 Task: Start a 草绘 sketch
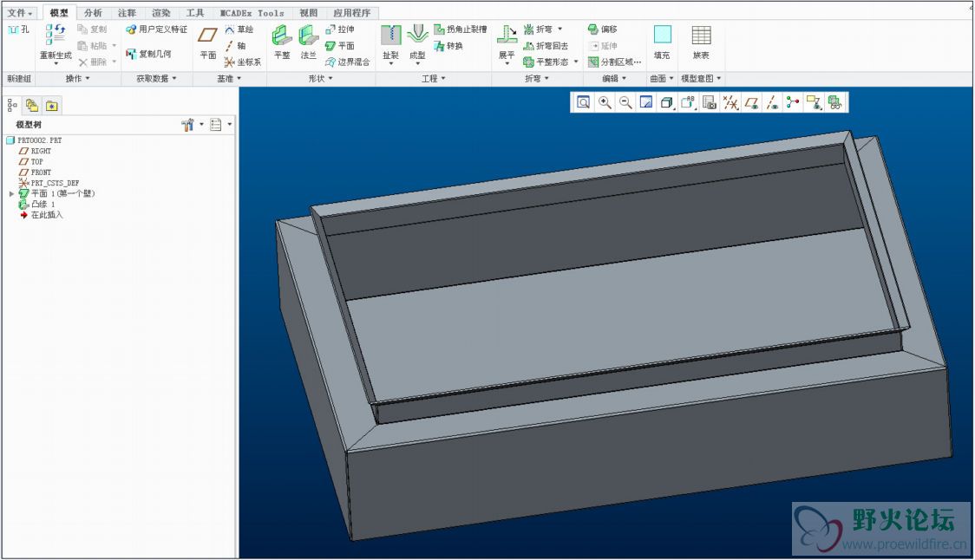(239, 29)
